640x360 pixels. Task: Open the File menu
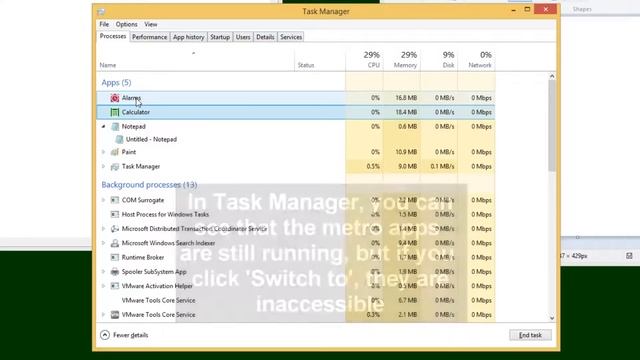[104, 24]
